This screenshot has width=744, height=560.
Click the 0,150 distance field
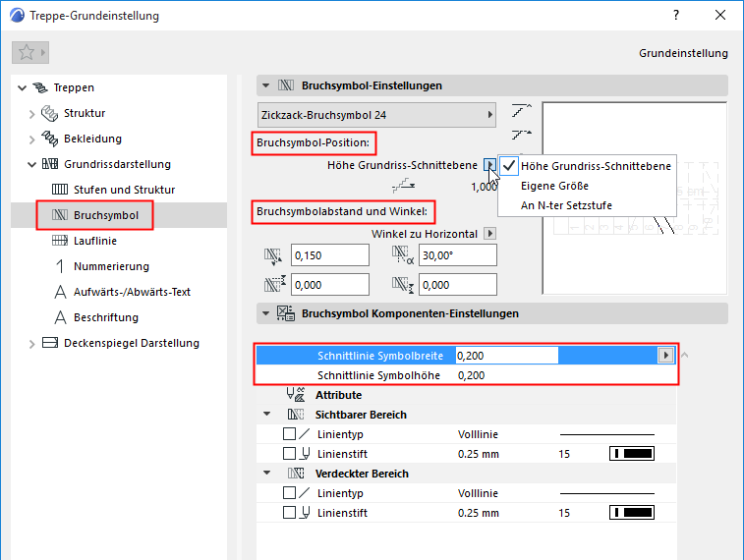(x=330, y=255)
